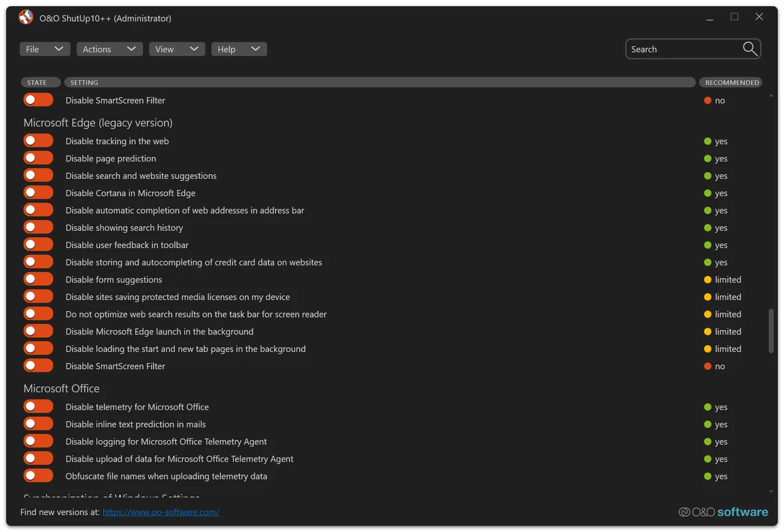The width and height of the screenshot is (784, 532).
Task: Toggle credit card data autocompleting switch
Action: click(x=38, y=262)
